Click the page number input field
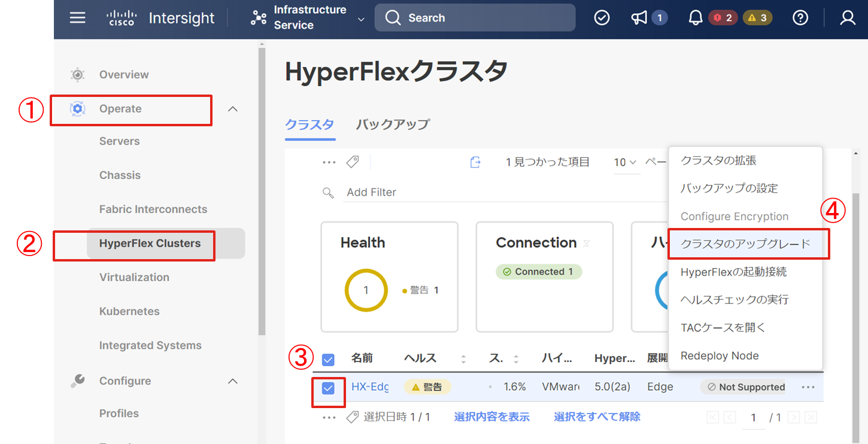This screenshot has width=868, height=444. [754, 418]
